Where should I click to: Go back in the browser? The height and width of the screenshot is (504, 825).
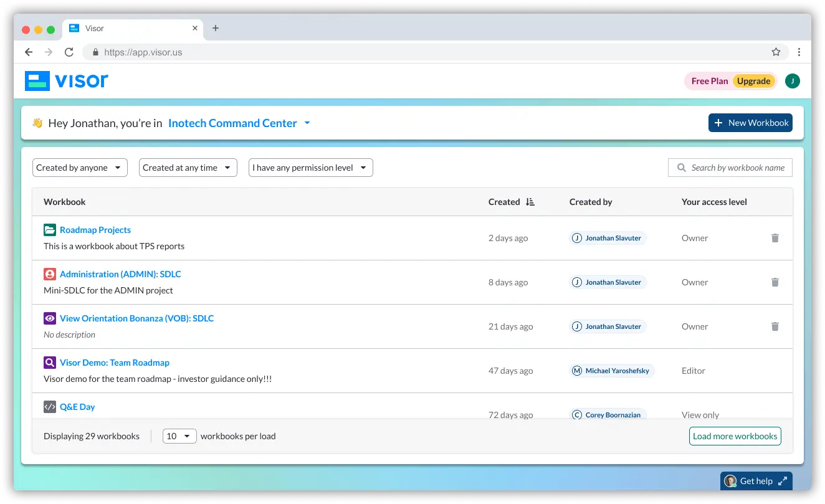tap(29, 52)
